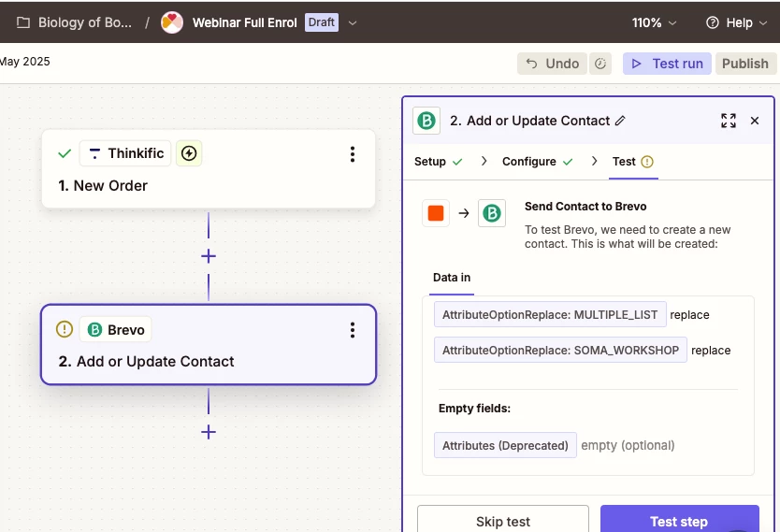Click the workspace avatar icon in header

pos(172,22)
